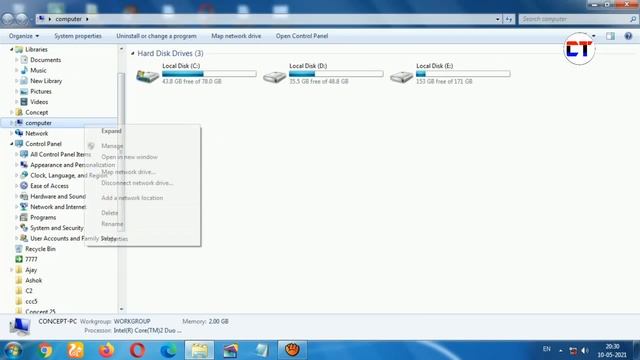Viewport: 640px width, 360px height.
Task: Choose Properties from the context menu
Action: pos(142,238)
